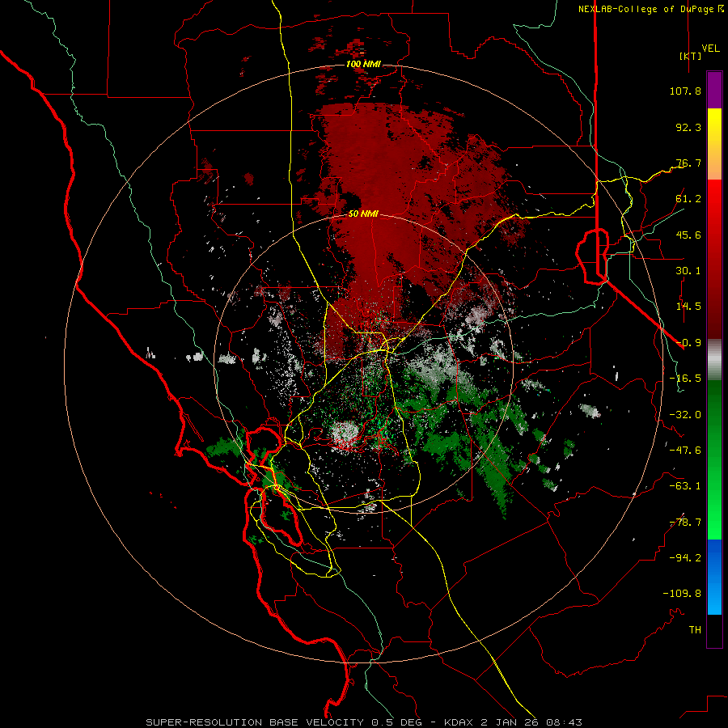Image resolution: width=728 pixels, height=728 pixels.
Task: Pick the yellow segment of velocity color bar
Action: 714,131
